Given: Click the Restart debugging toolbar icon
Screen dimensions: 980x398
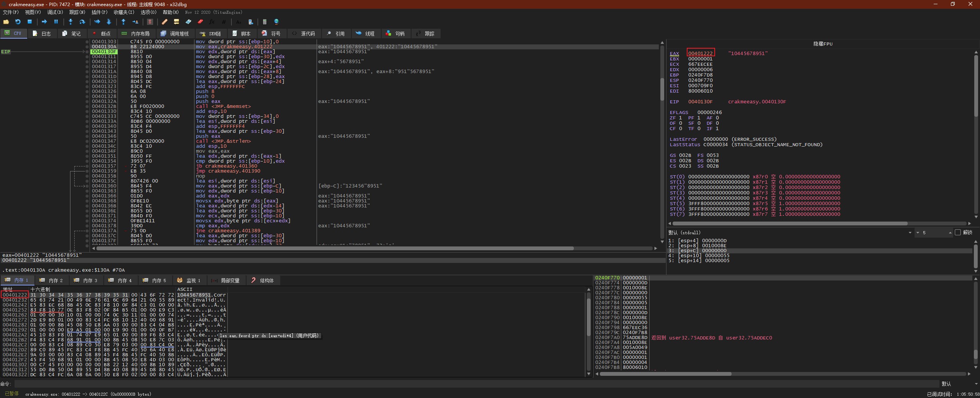Looking at the screenshot, I should pyautogui.click(x=18, y=22).
